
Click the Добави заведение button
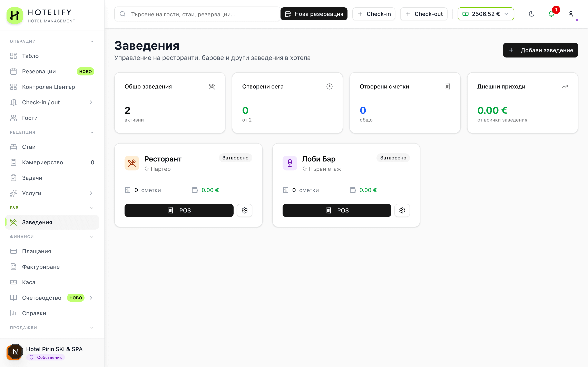(x=540, y=50)
